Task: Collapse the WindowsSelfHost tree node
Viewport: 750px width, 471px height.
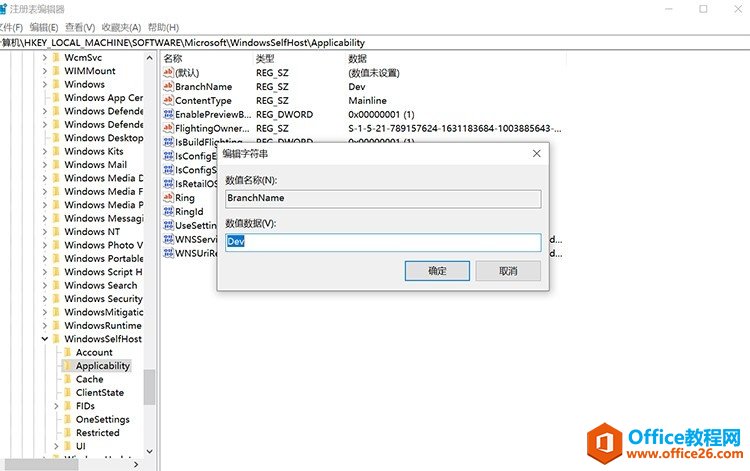Action: coord(44,339)
